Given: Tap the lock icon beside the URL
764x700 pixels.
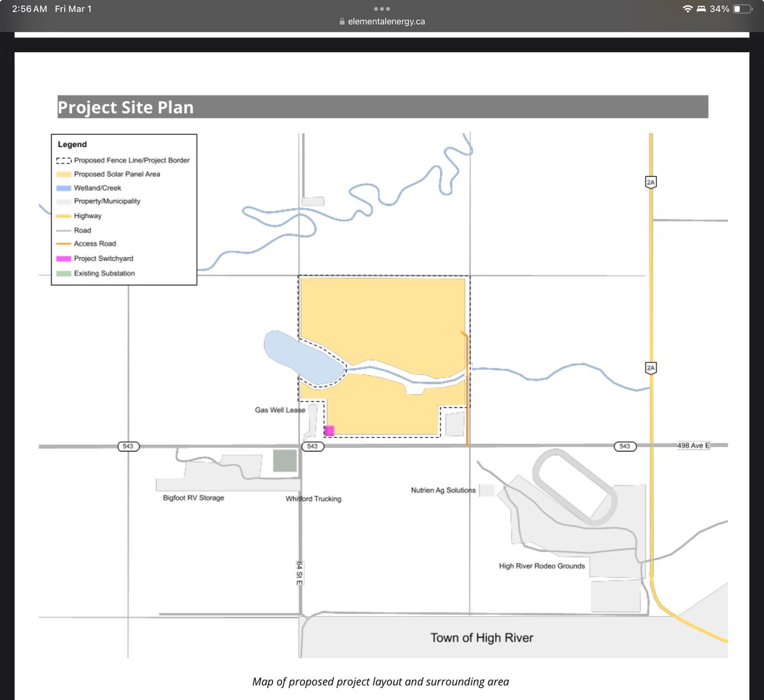Looking at the screenshot, I should point(342,22).
